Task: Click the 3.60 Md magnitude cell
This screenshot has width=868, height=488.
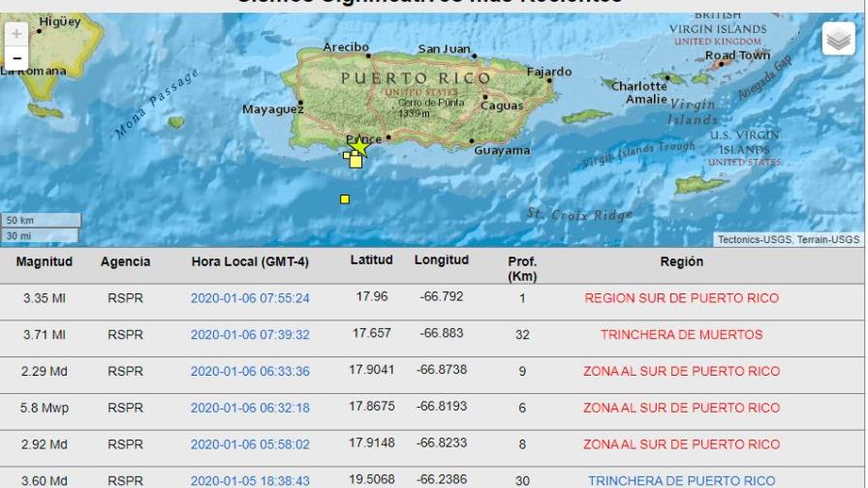Action: point(45,481)
